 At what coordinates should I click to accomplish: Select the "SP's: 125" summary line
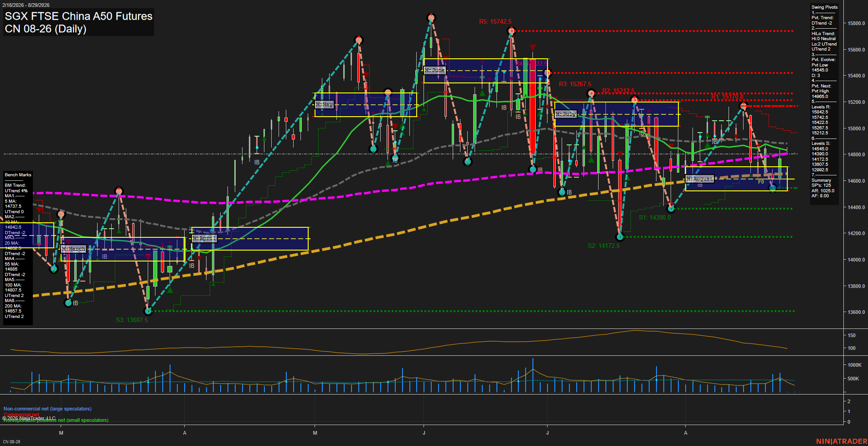point(821,185)
